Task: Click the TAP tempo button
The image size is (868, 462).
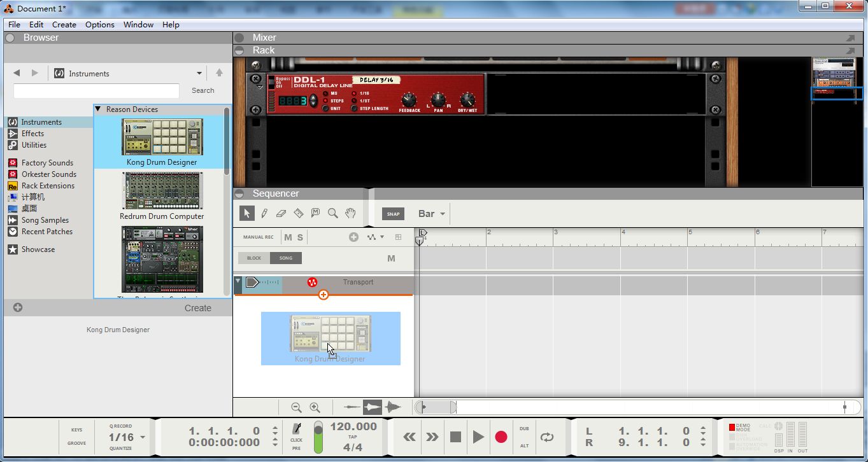Action: pos(352,437)
